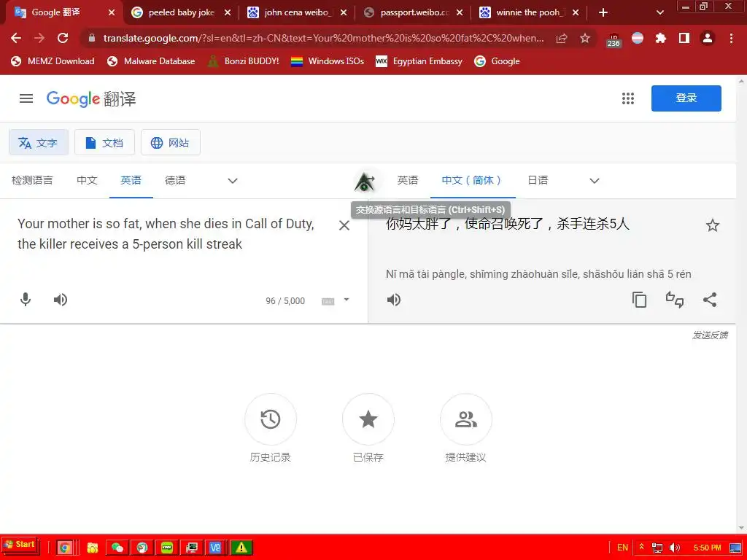
Task: Click the blue 登录 sign-in button
Action: [686, 98]
